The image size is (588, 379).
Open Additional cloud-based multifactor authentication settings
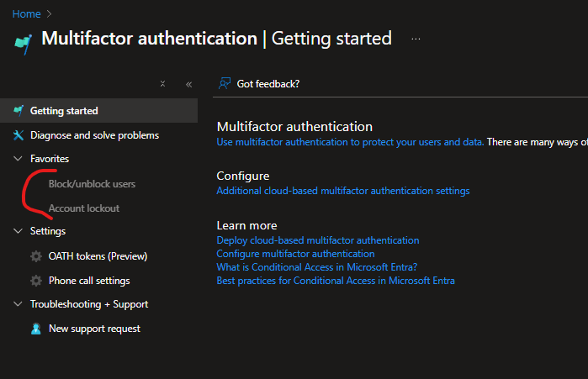click(343, 191)
